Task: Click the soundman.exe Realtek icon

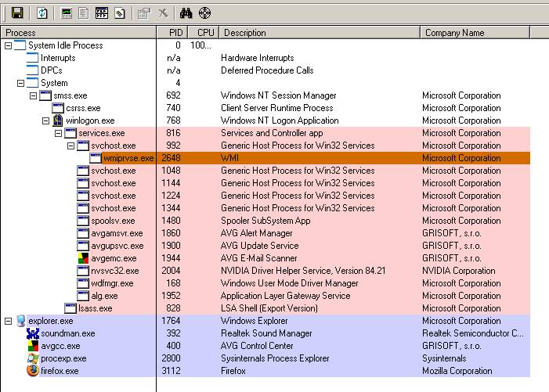Action: point(33,333)
